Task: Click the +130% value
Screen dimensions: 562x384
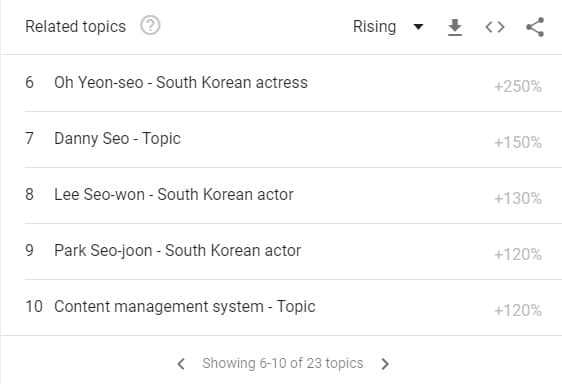Action: 518,198
